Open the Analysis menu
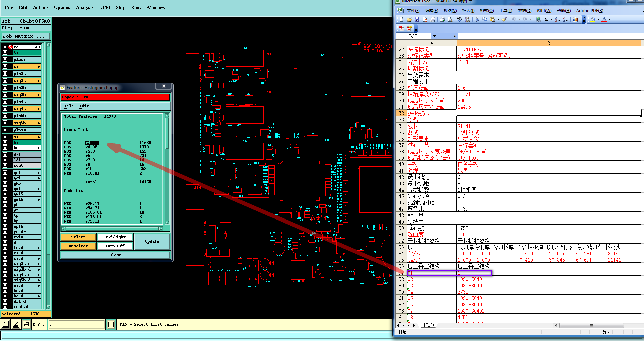Image resolution: width=644 pixels, height=341 pixels. pyautogui.click(x=85, y=7)
